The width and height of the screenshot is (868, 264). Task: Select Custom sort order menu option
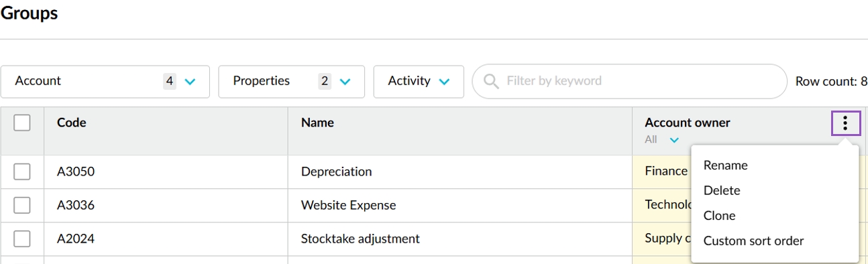(x=753, y=241)
